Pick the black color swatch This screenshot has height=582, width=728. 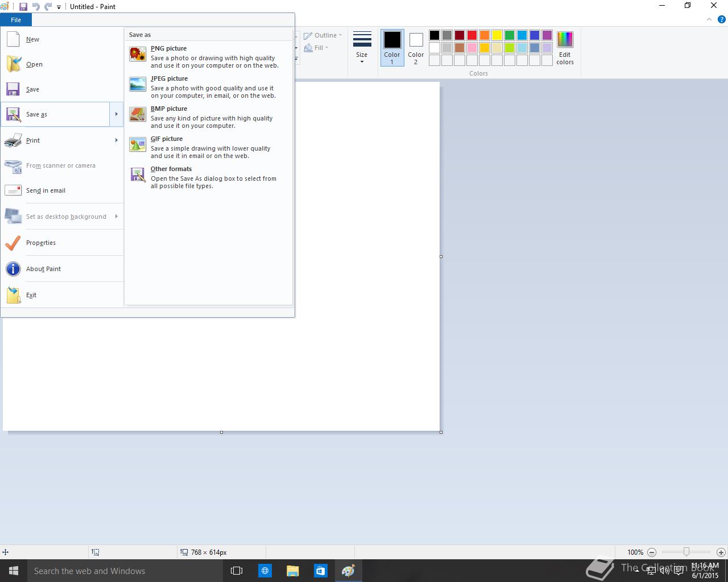(435, 35)
